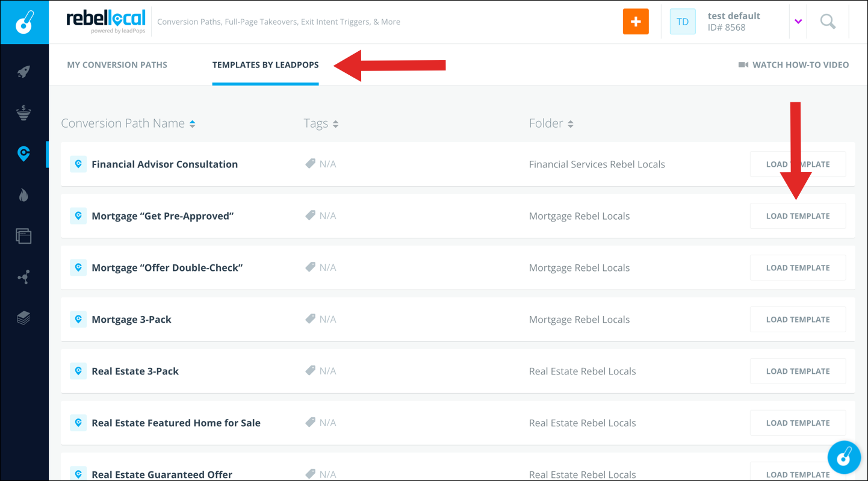
Task: Click the video camera icon by Watch How-To
Action: pyautogui.click(x=743, y=64)
